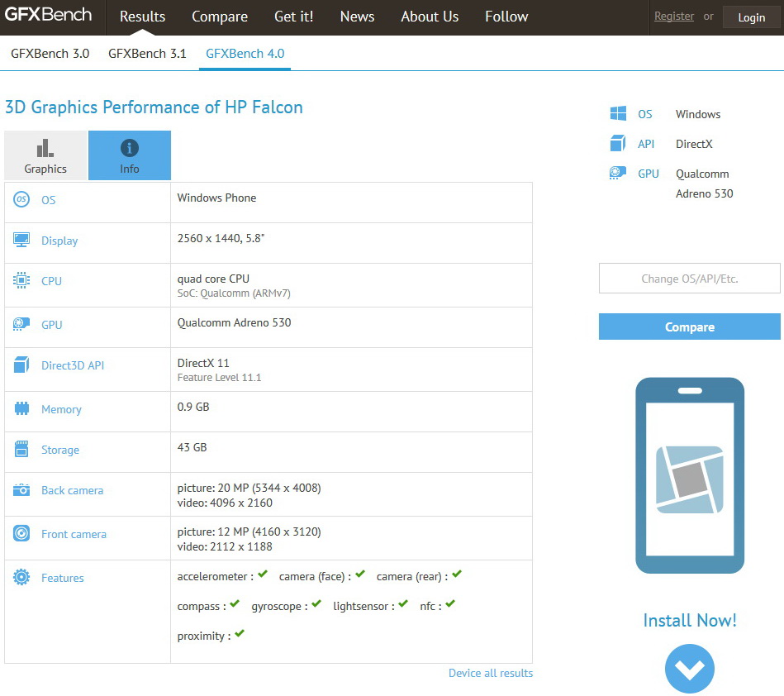Click "SoC: Qualcomm (ARMv7)" text
This screenshot has width=784, height=696.
[234, 293]
